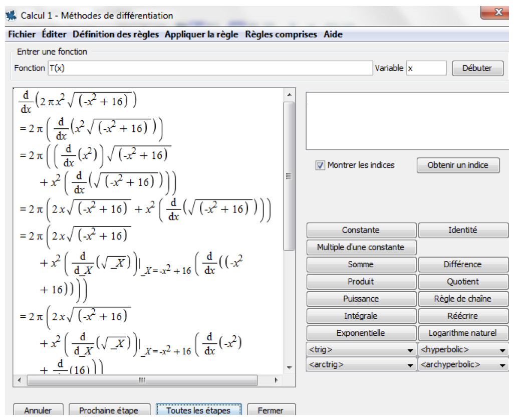Open the archyperbolic dropdown
Viewport: 514px width, 420px height.
463,365
